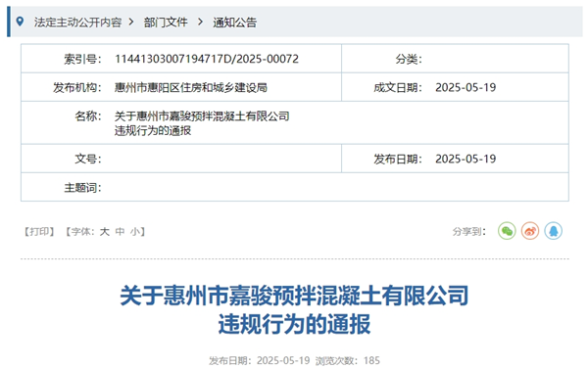Click the 发布日期 line under the headline
The height and width of the screenshot is (368, 588).
[260, 360]
